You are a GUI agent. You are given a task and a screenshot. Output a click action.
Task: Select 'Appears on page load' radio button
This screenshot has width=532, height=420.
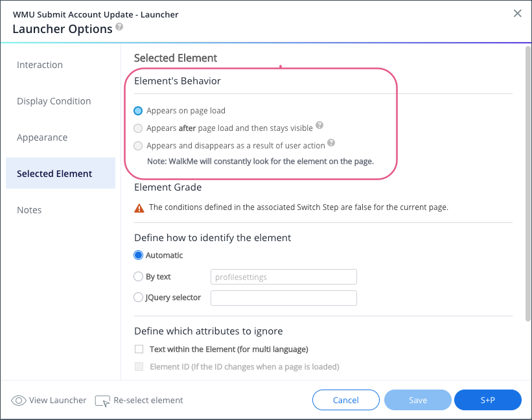(138, 111)
